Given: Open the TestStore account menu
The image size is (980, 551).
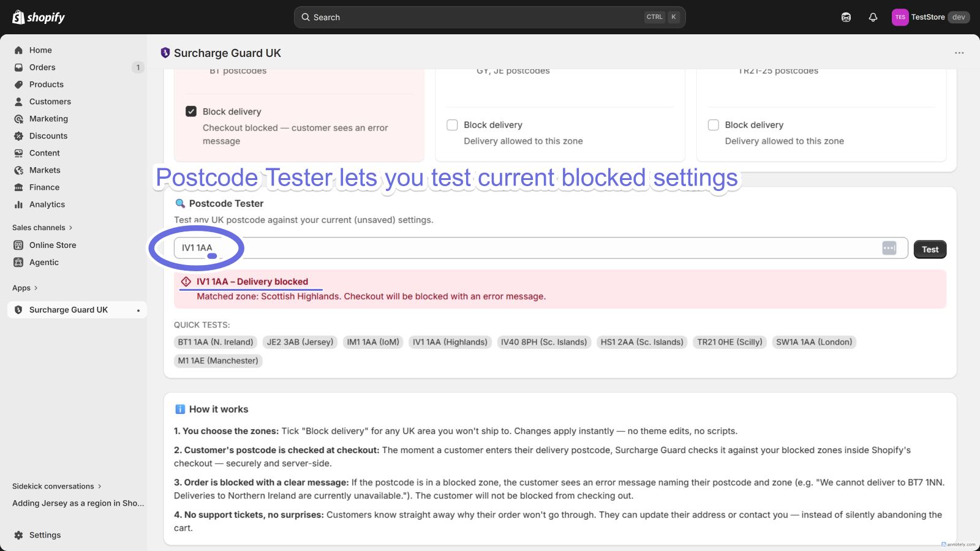Looking at the screenshot, I should [930, 17].
